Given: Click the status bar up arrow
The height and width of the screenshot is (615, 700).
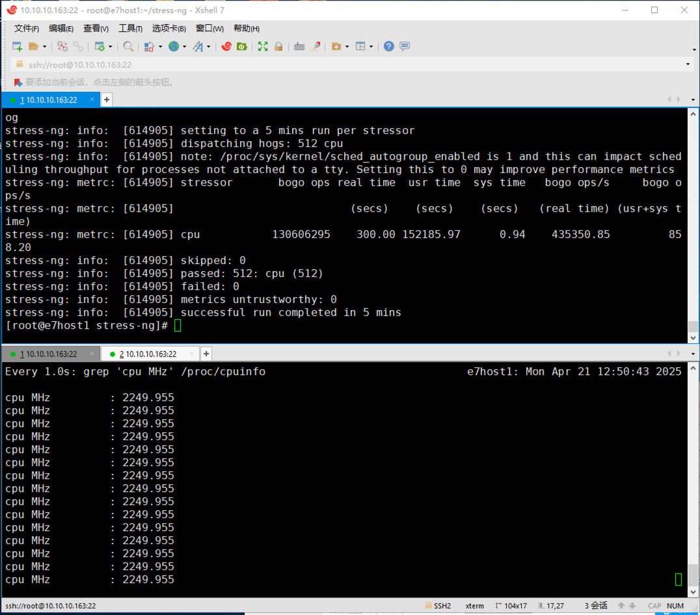Looking at the screenshot, I should 621,606.
